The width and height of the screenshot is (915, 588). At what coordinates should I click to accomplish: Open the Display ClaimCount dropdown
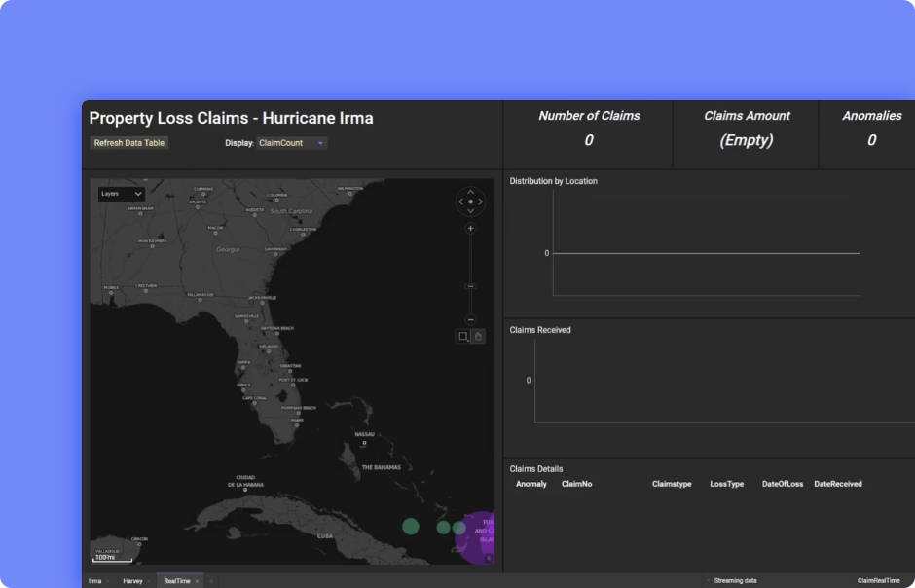click(x=292, y=143)
